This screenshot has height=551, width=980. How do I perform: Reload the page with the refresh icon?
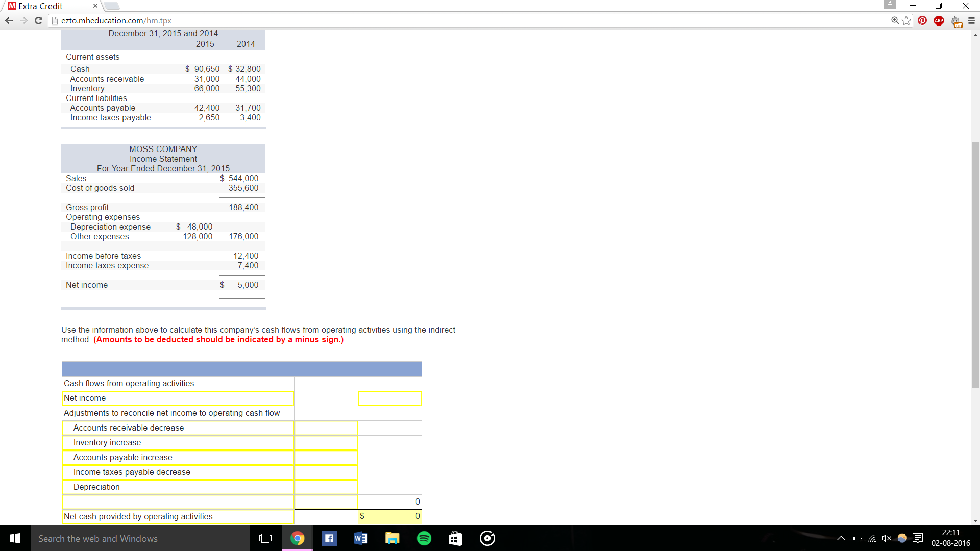(x=38, y=20)
